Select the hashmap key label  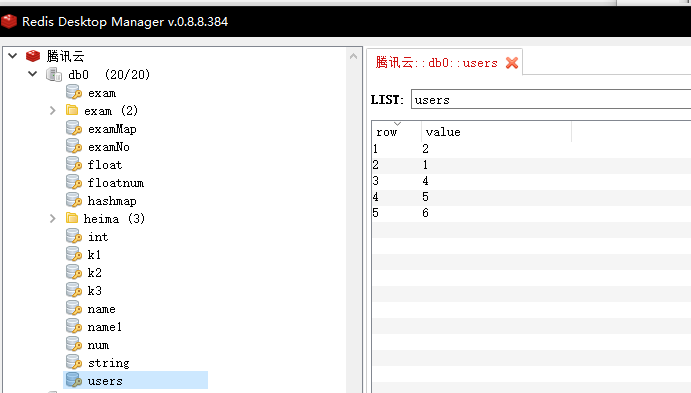(112, 201)
